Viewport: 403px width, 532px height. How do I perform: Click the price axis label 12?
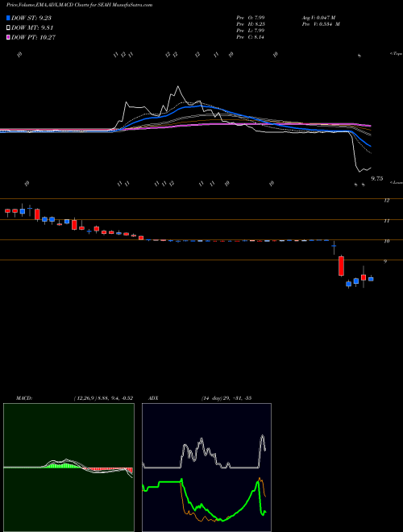(x=386, y=201)
